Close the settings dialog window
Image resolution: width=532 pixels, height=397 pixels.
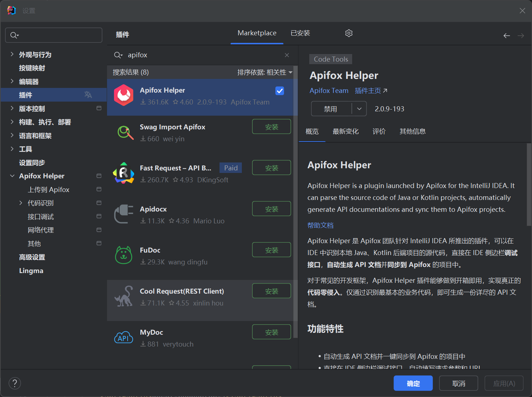522,11
